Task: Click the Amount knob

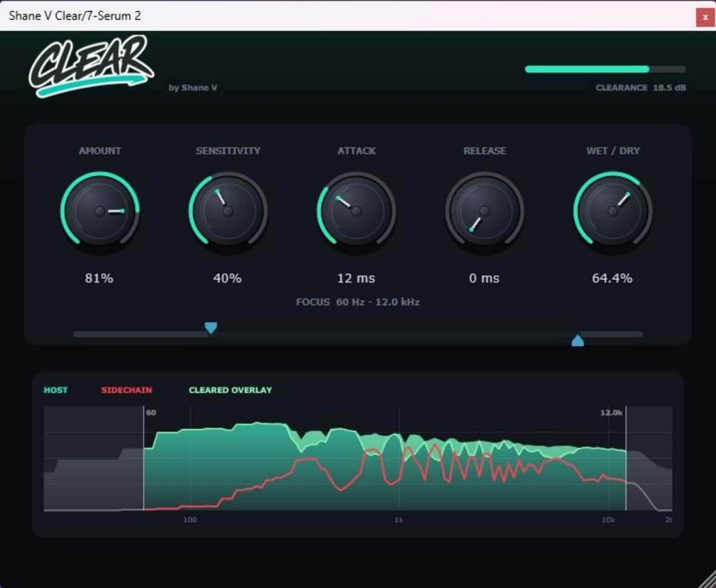Action: (x=100, y=211)
